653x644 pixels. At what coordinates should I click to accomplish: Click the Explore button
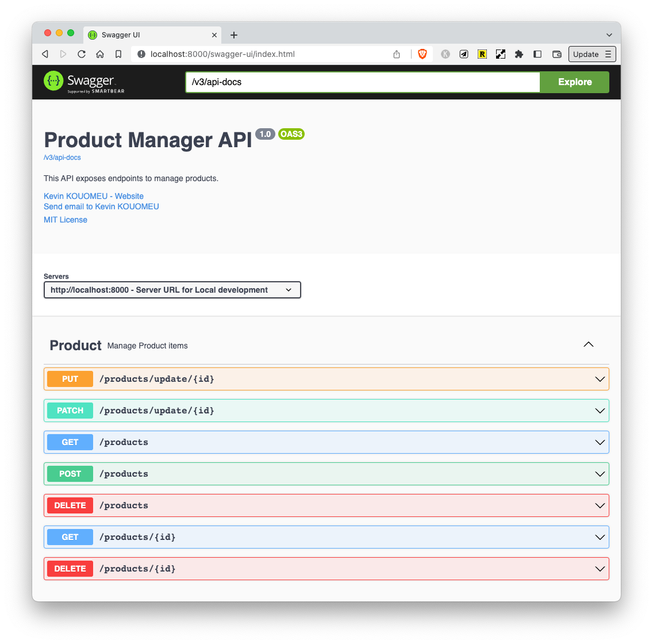tap(574, 82)
